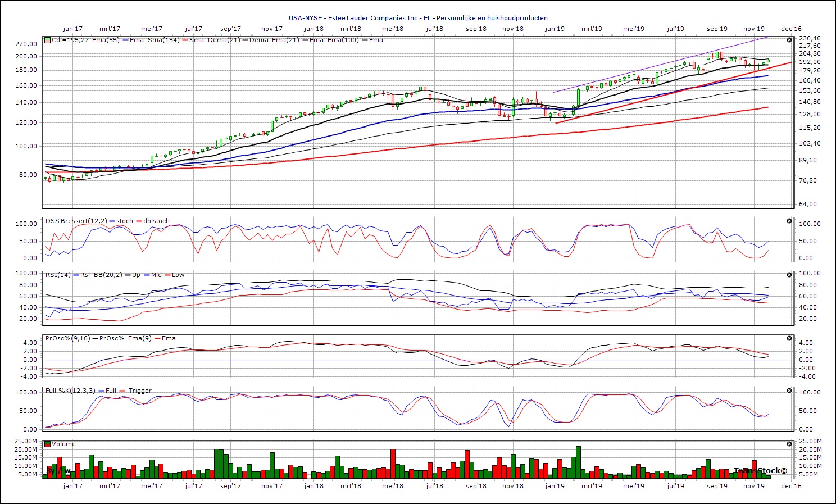
Task: Close the Volume panel
Action: (x=789, y=444)
